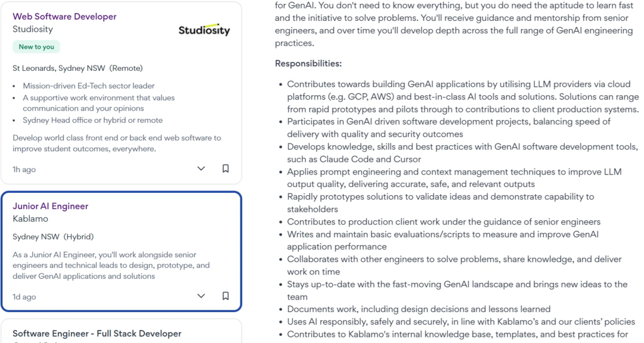Screen dimensions: 644x343
Task: Click the Studiosity company logo
Action: 204,30
